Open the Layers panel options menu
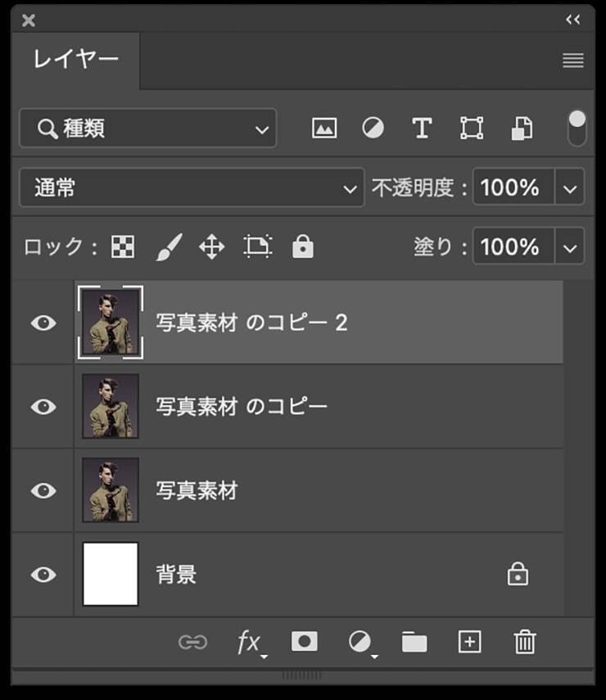The image size is (606, 700). [573, 61]
